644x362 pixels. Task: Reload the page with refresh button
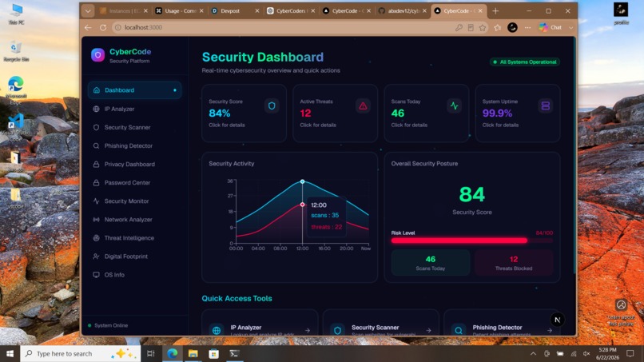[x=103, y=27]
